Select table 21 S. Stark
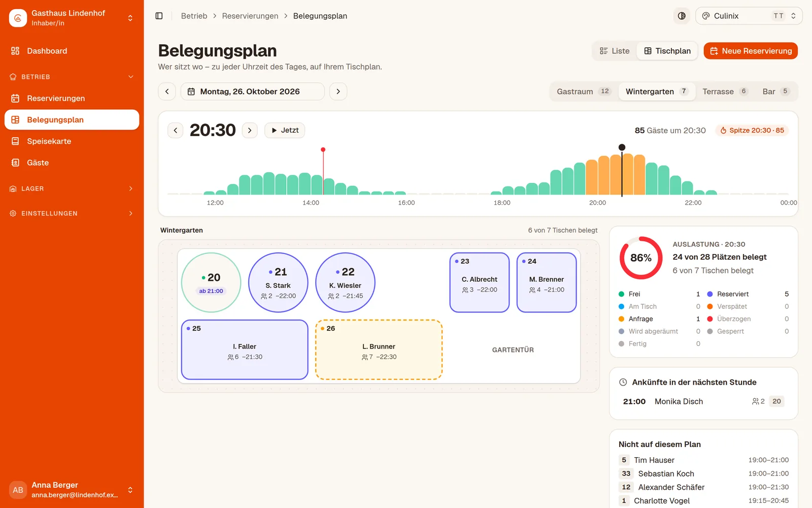 click(278, 282)
